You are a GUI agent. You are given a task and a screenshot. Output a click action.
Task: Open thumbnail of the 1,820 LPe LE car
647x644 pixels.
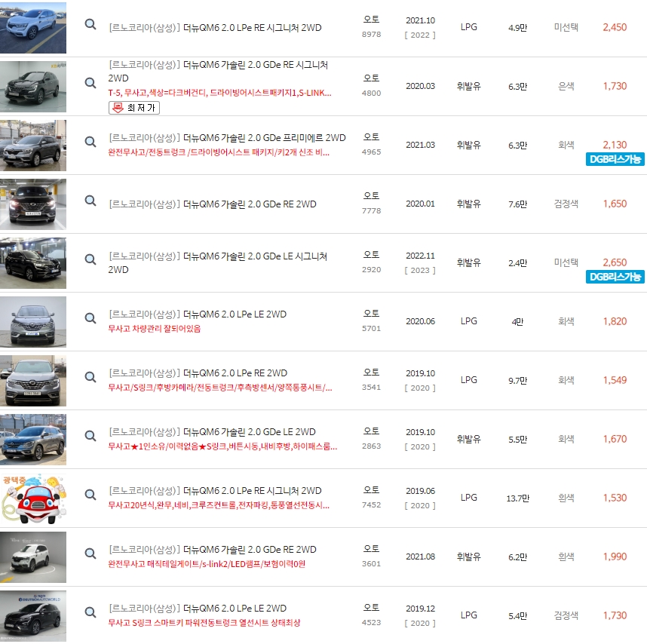(x=33, y=322)
